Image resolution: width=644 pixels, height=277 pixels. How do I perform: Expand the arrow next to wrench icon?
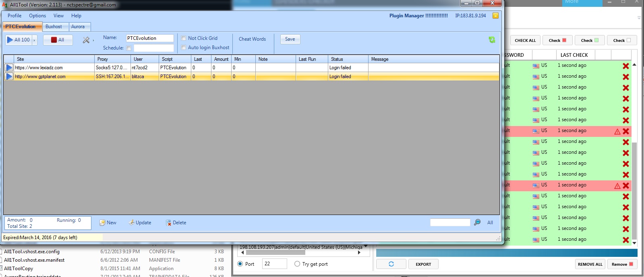coord(93,40)
